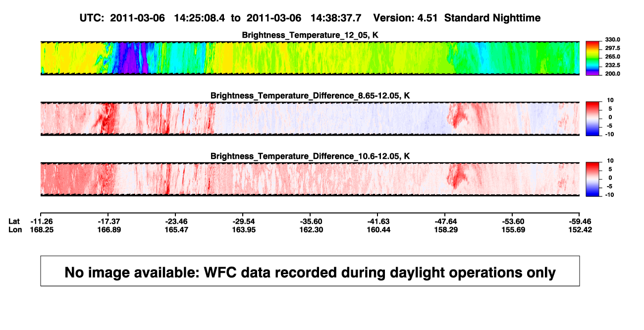Click the Brightness_Temperature_Difference_8.65-12.05 image strip
The height and width of the screenshot is (330, 644).
310,119
